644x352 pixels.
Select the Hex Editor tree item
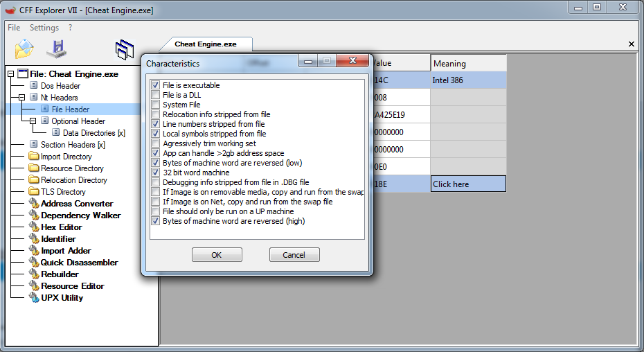(x=62, y=227)
